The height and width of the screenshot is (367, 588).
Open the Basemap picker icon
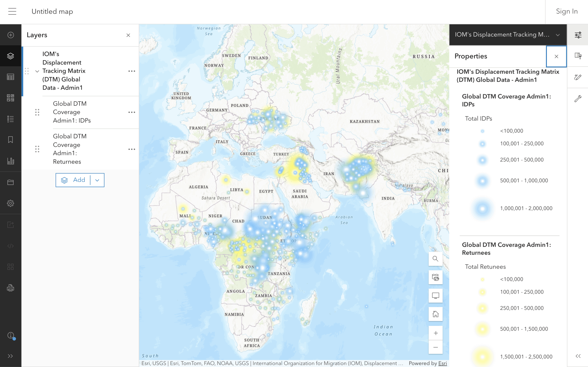[11, 98]
